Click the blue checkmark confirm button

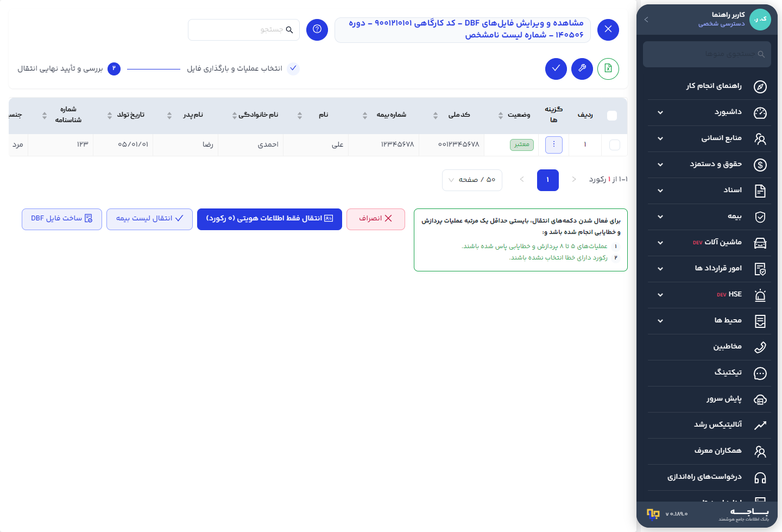point(556,69)
